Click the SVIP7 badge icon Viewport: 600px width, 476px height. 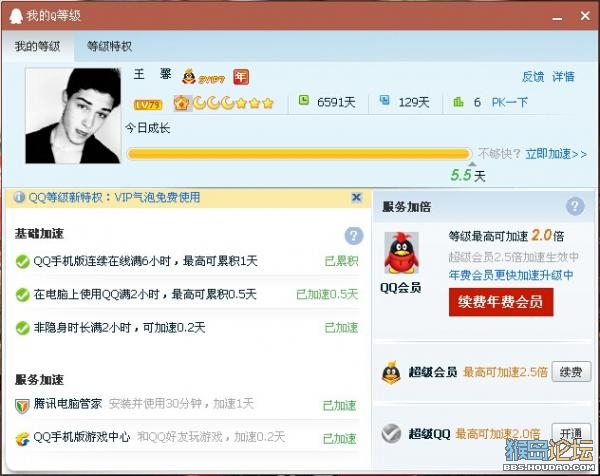point(204,77)
